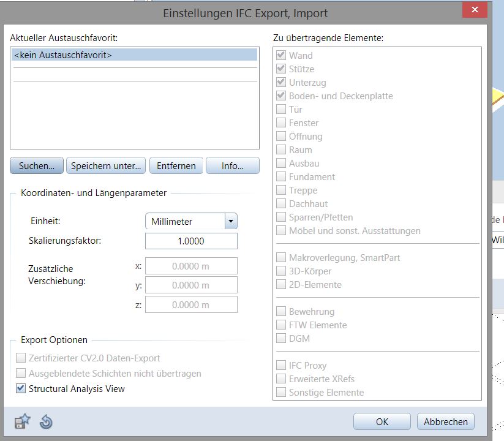Click the Speichern unter... button
This screenshot has width=504, height=441.
click(107, 166)
